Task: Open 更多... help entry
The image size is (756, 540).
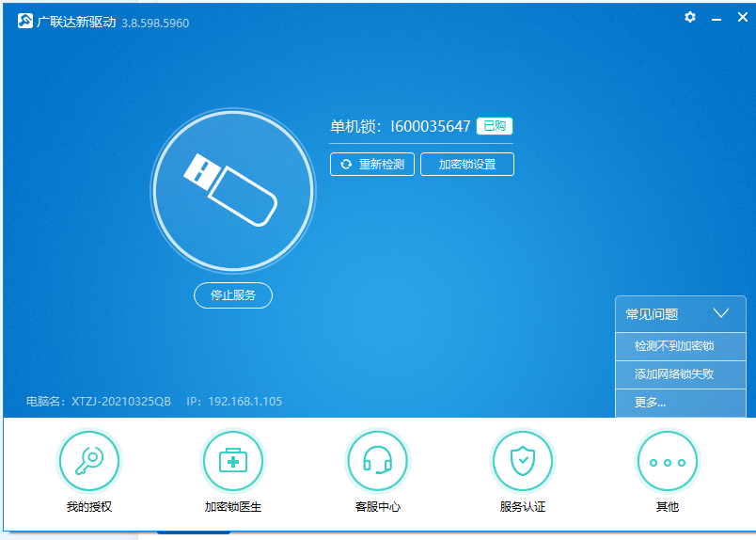Action: point(680,403)
